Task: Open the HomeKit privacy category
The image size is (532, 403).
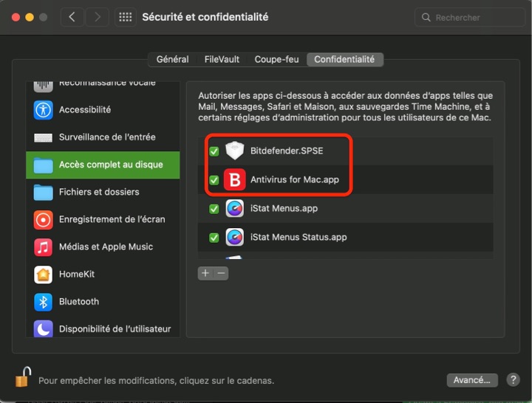Action: click(x=77, y=274)
